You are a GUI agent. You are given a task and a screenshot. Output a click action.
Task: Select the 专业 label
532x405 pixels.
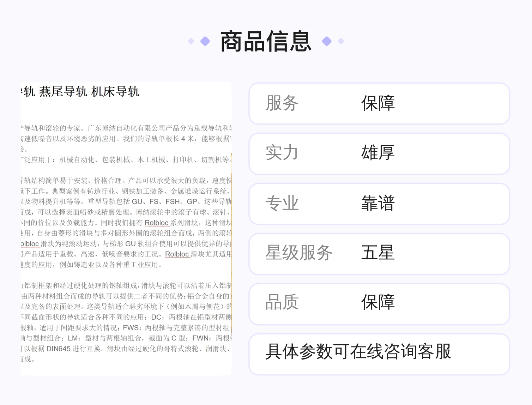click(x=282, y=204)
